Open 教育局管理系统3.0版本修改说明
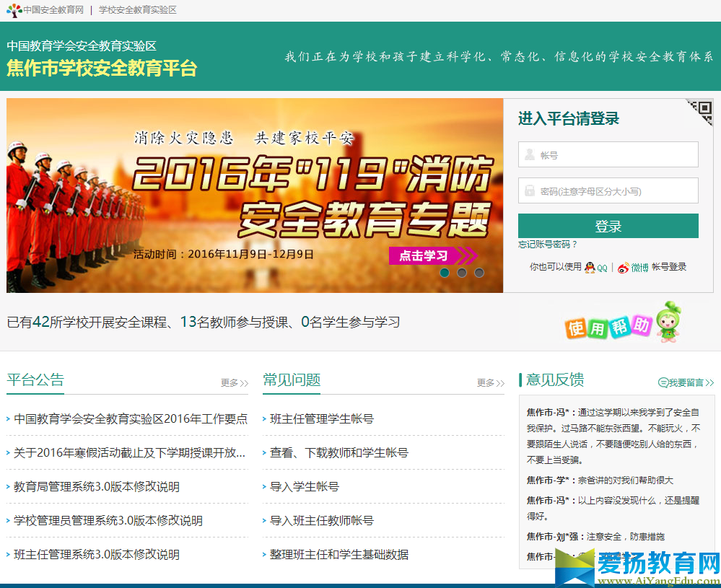The height and width of the screenshot is (588, 721). tap(97, 486)
